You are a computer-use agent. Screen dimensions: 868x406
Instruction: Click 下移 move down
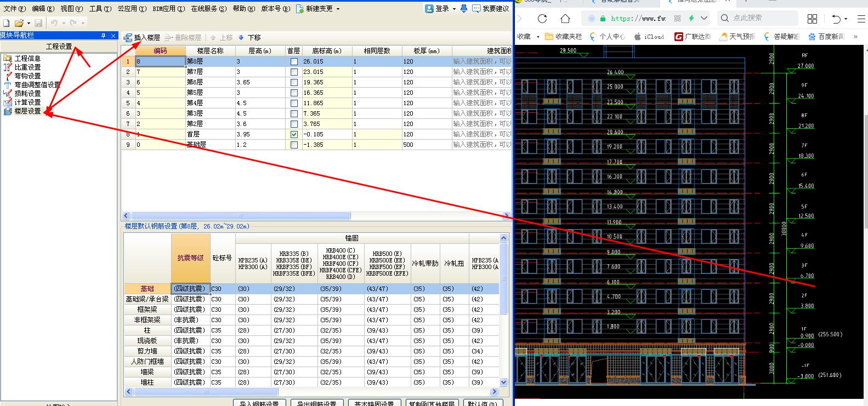[249, 38]
